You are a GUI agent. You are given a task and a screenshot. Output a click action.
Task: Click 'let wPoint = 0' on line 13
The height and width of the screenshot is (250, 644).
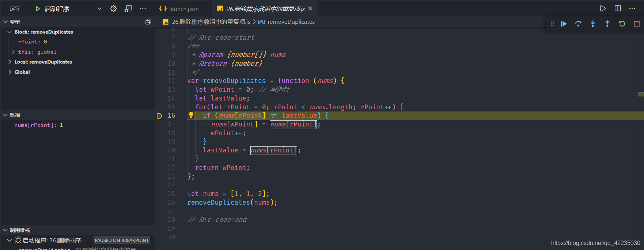tap(222, 90)
